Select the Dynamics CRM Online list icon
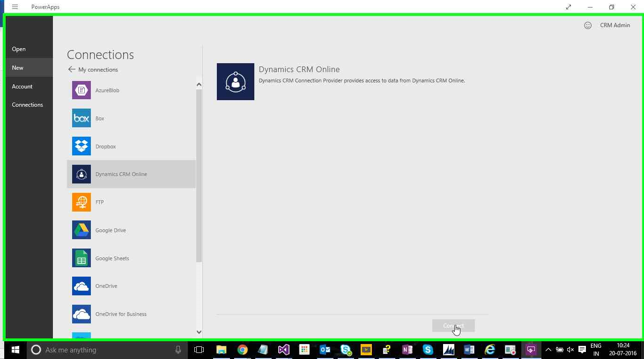This screenshot has width=644, height=359. point(81,174)
